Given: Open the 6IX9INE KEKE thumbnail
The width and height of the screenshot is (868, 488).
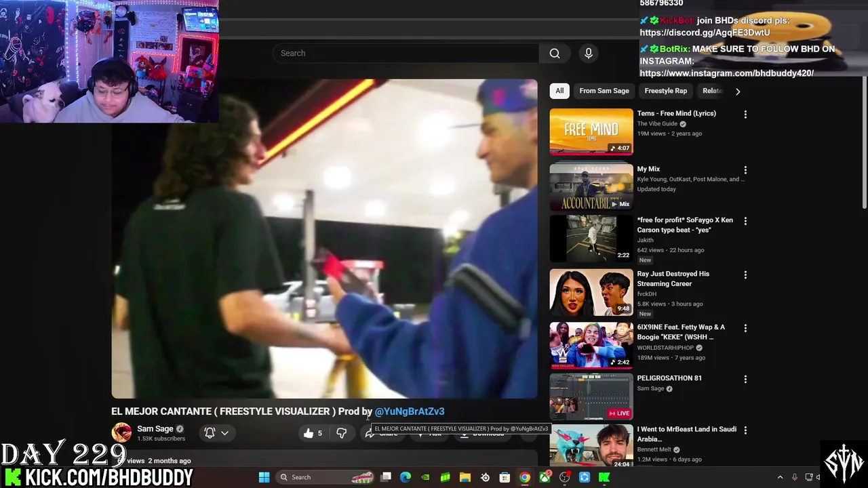Looking at the screenshot, I should [x=591, y=346].
